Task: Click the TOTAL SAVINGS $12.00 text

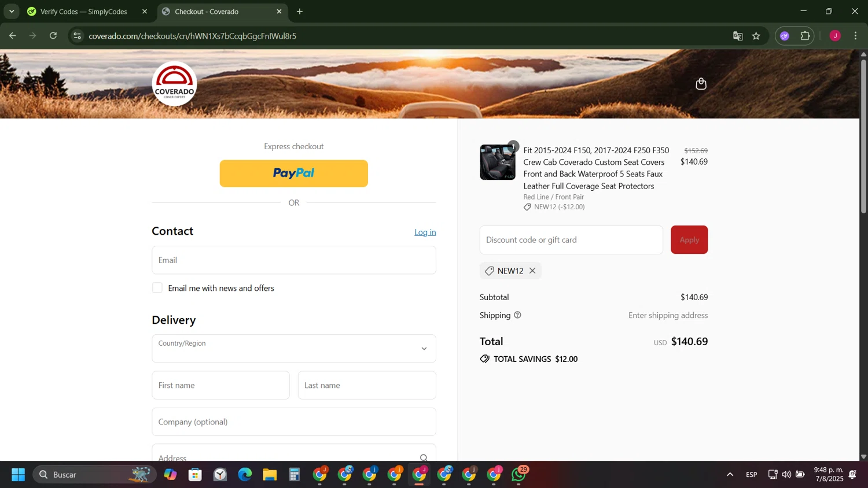Action: pos(535,359)
